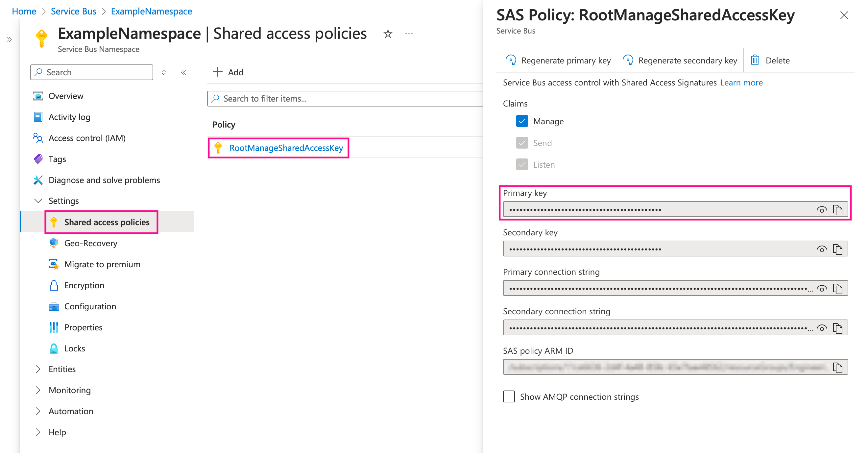Screen dimensions: 868x453
Task: Expand the Entities section
Action: click(x=38, y=369)
